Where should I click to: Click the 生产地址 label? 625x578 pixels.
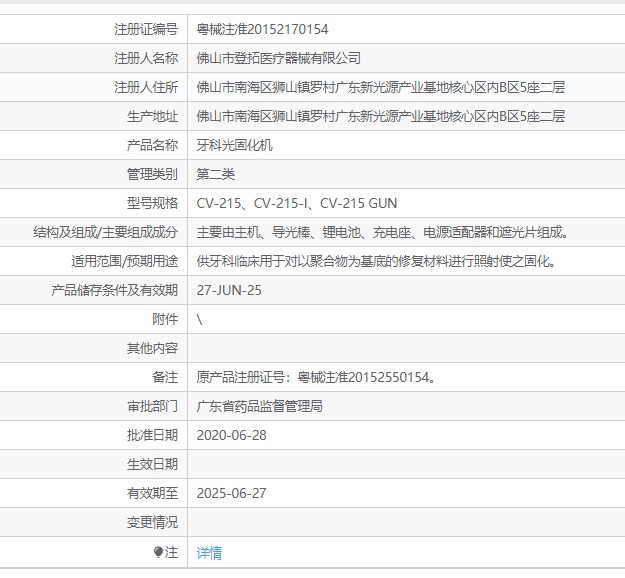pyautogui.click(x=152, y=116)
